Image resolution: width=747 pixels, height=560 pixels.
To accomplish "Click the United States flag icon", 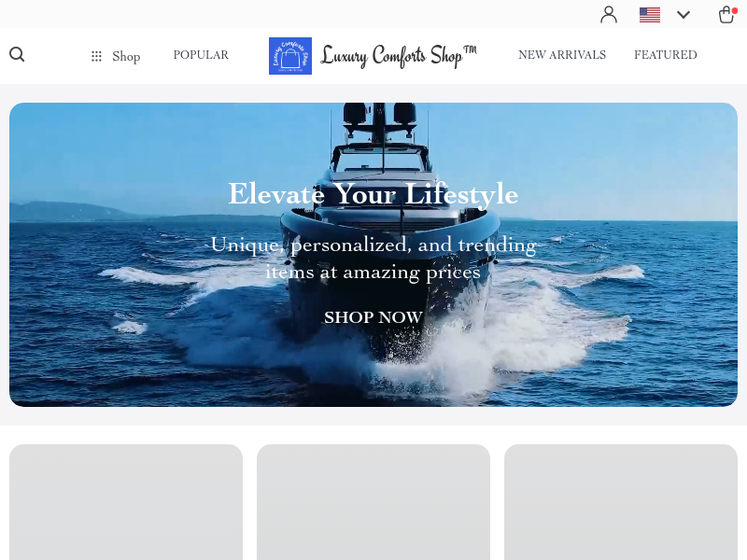I will pyautogui.click(x=649, y=15).
